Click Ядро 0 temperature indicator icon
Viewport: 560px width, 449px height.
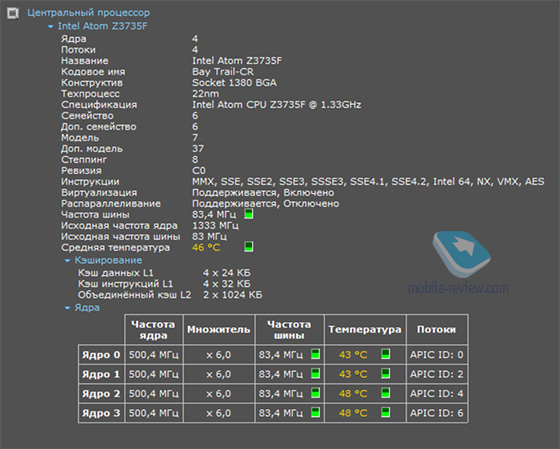[x=385, y=354]
